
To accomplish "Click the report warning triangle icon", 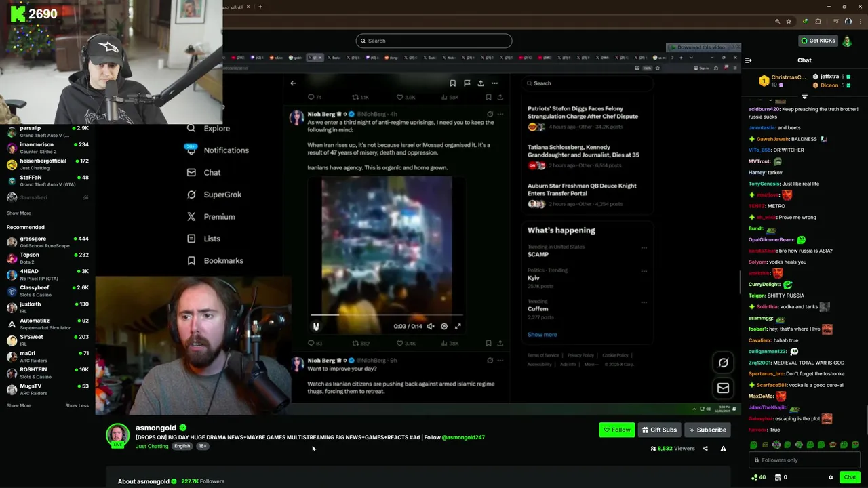I will tap(723, 449).
